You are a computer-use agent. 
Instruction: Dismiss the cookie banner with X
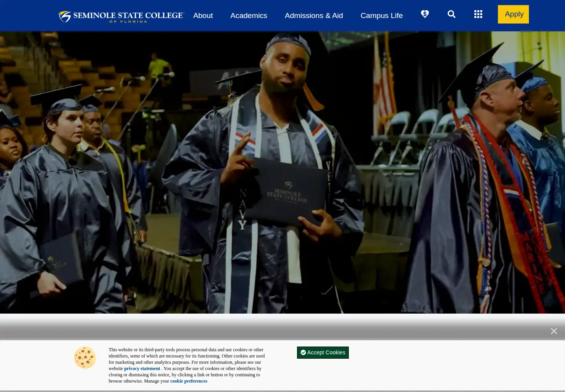(x=554, y=331)
